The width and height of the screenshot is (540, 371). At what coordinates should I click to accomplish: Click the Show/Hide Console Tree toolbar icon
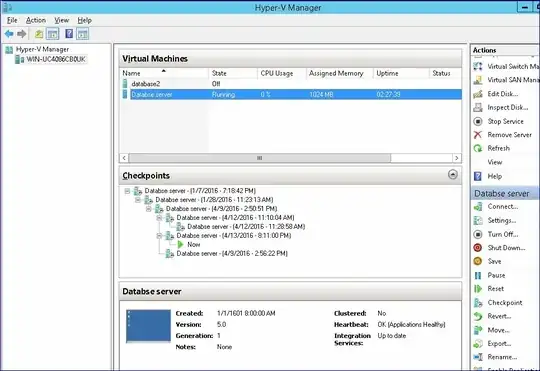pos(53,34)
